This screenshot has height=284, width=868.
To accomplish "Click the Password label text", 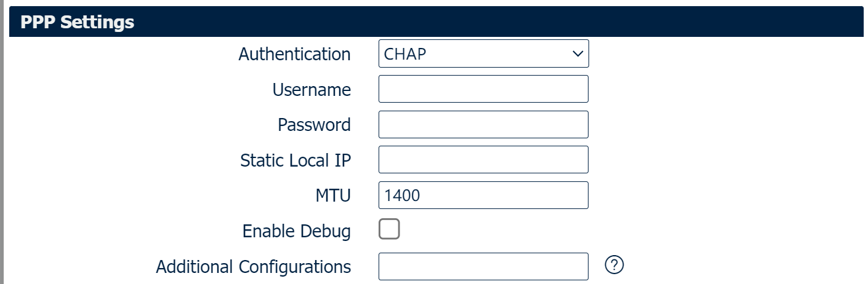I will (314, 125).
